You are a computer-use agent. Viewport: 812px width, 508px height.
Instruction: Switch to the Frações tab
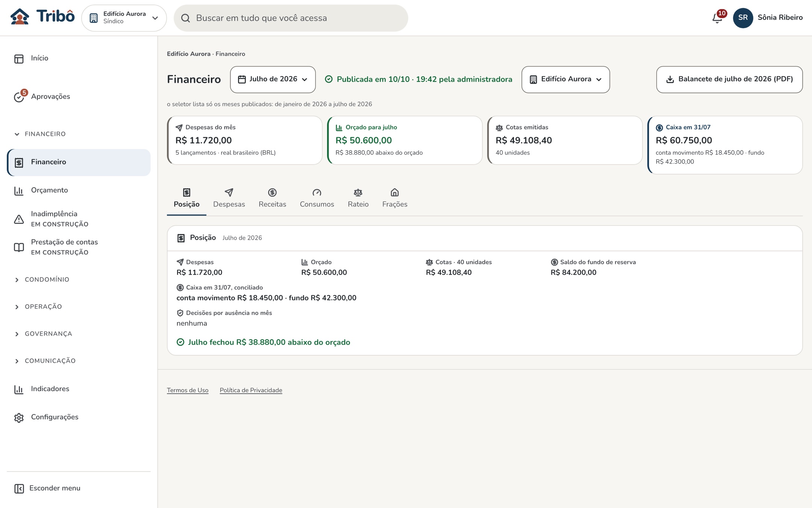(x=395, y=198)
